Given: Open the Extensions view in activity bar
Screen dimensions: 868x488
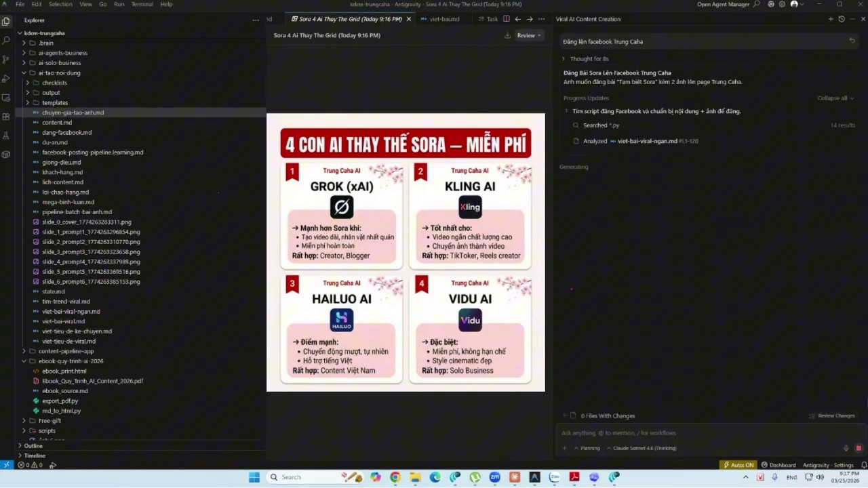Looking at the screenshot, I should (x=6, y=117).
